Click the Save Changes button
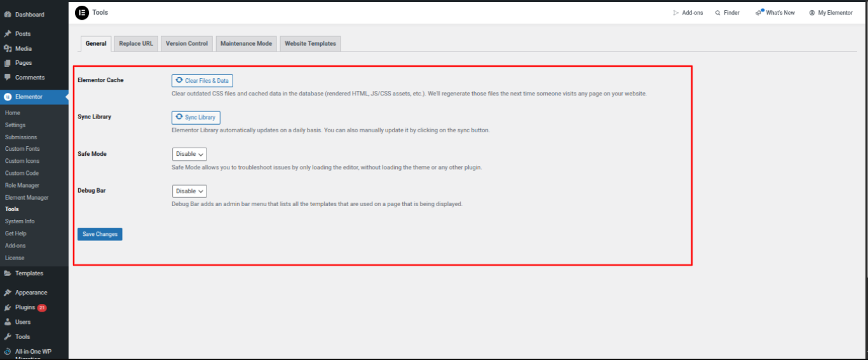The image size is (868, 360). pyautogui.click(x=100, y=234)
